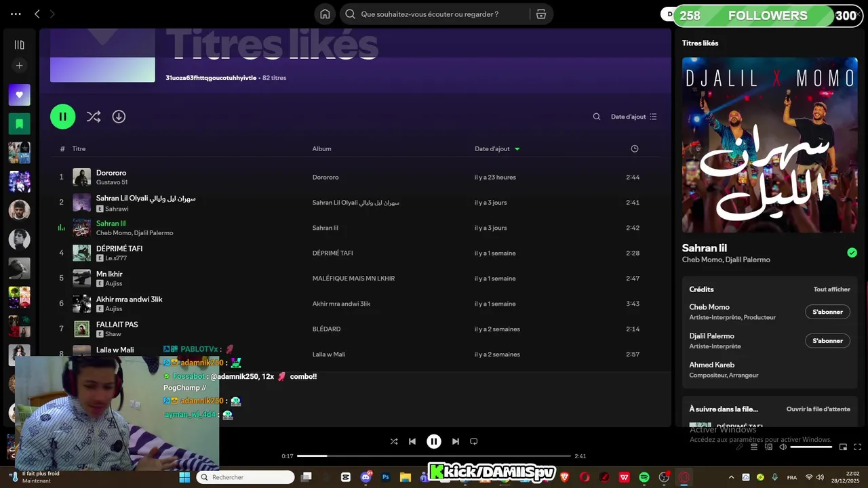Image resolution: width=868 pixels, height=488 pixels.
Task: Skip to the previous track
Action: click(412, 441)
